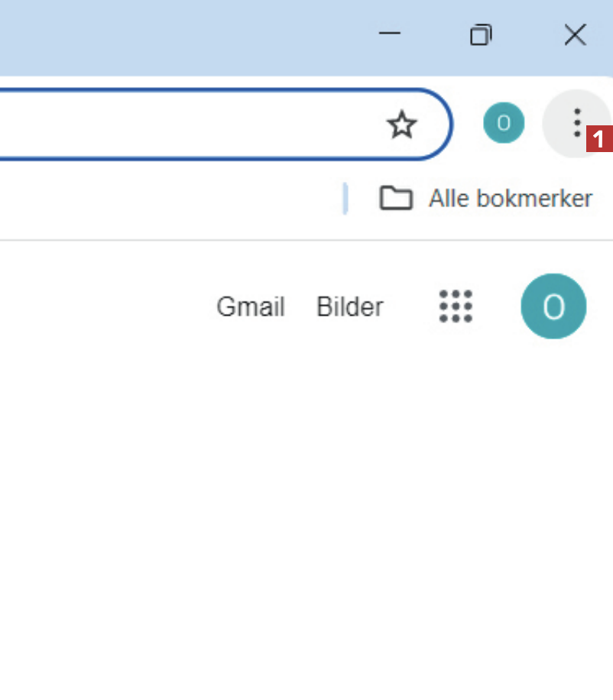Click toolbar gap between address bar and profile
Screen dimensions: 613x700
coord(468,124)
